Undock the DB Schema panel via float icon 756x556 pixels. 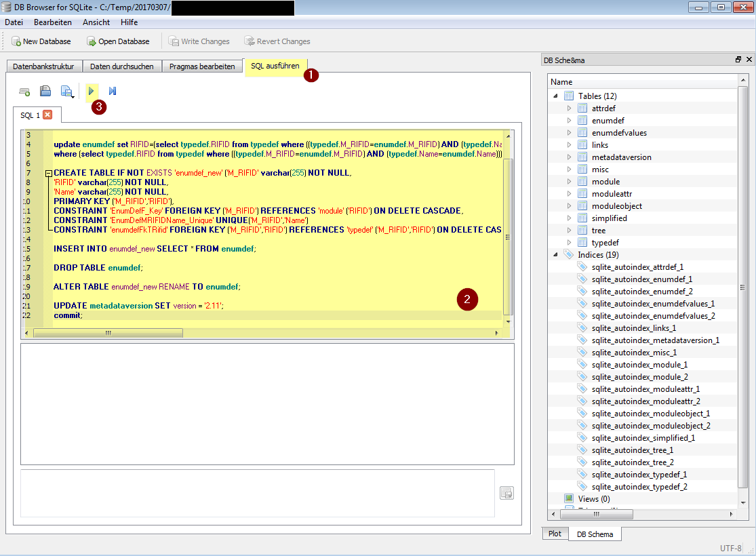click(x=738, y=60)
